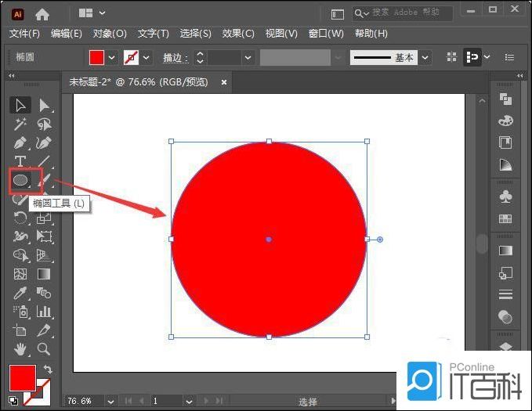The image size is (532, 411).
Task: Select the Free Transform tool
Action: tap(44, 236)
